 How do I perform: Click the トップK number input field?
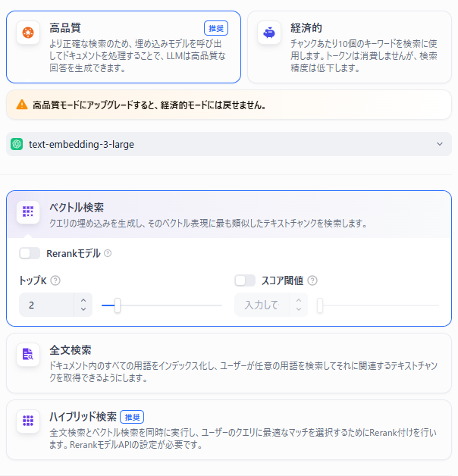45,305
